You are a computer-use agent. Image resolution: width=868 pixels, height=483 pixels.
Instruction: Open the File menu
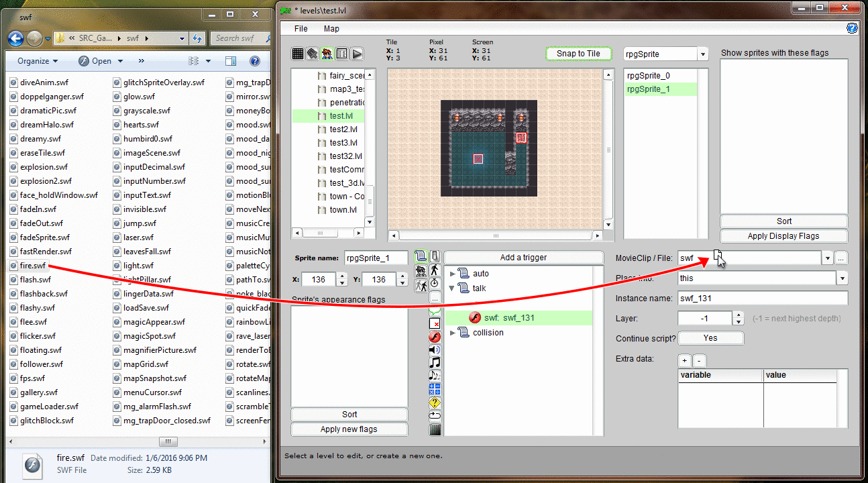point(301,29)
